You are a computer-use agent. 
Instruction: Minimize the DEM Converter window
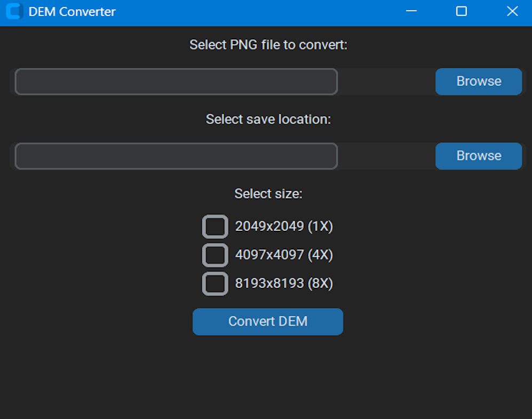[411, 11]
